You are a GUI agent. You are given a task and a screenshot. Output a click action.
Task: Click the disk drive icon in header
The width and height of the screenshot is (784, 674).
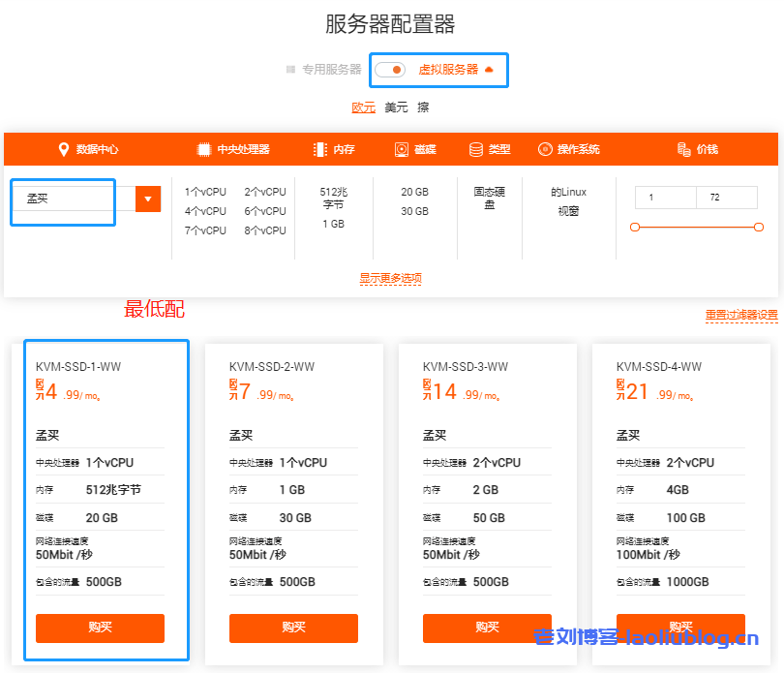402,149
